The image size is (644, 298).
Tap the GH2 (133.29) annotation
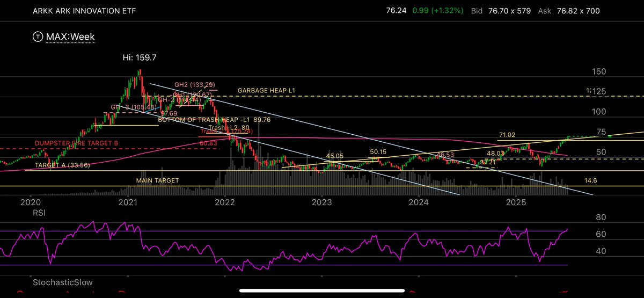click(195, 84)
